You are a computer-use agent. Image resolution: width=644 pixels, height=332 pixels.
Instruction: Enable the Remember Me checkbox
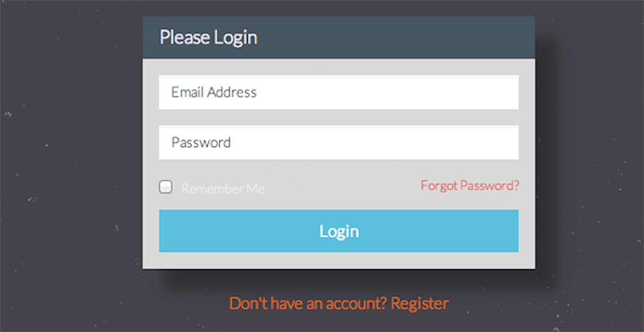click(166, 187)
